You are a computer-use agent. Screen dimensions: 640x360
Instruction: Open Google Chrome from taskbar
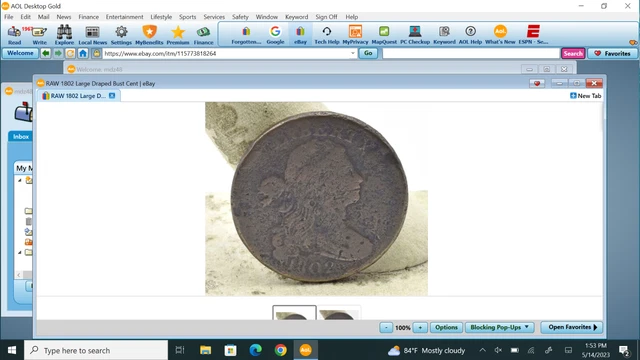(x=280, y=350)
